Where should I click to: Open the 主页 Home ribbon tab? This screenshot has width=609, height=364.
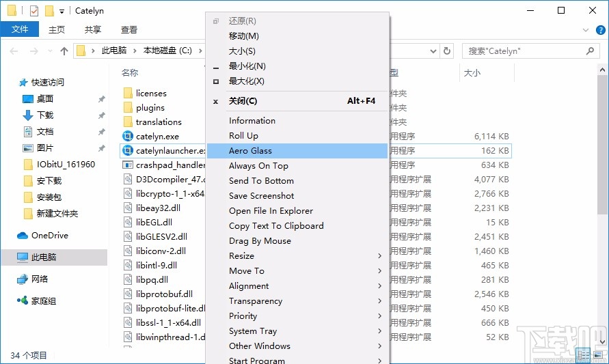pos(56,29)
